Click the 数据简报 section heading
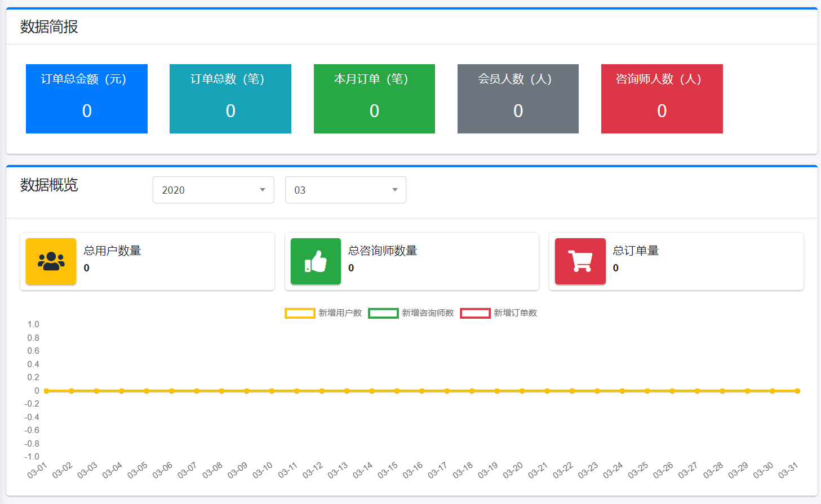The width and height of the screenshot is (821, 504). [x=49, y=26]
